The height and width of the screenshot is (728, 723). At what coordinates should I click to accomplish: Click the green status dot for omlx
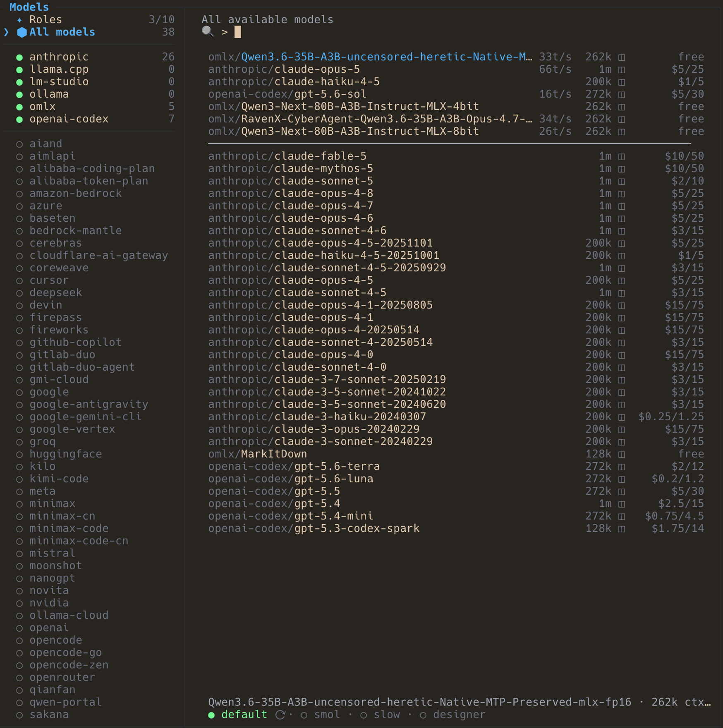(x=19, y=107)
